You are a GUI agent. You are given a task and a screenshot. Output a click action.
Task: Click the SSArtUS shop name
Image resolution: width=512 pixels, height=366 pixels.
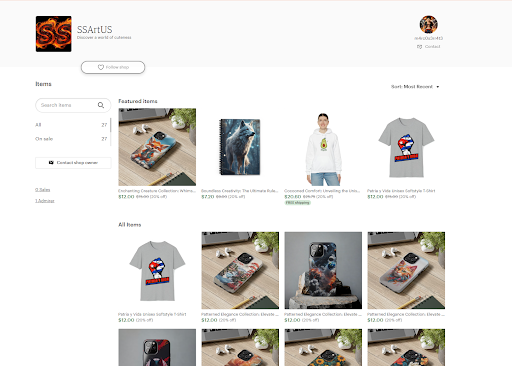pos(95,30)
